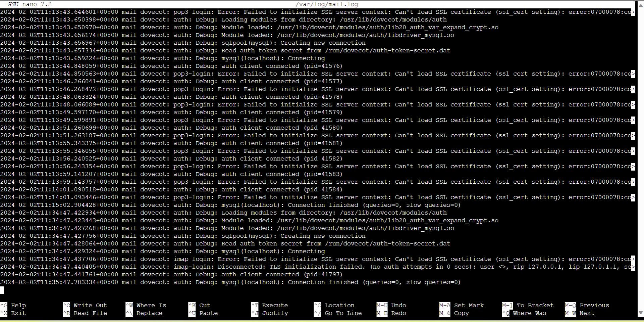Click 'mysql(localhost): Connecting' at 11:34:47.429324
This screenshot has width=644, height=322.
(273, 251)
